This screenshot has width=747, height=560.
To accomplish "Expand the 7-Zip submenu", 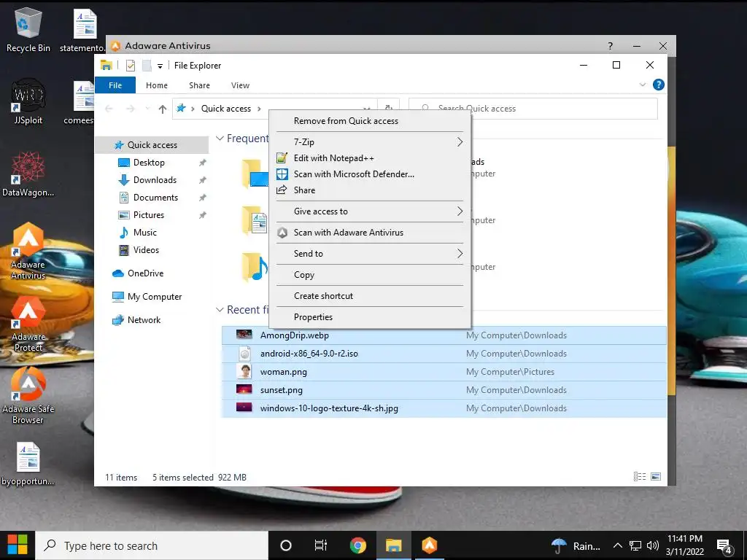I will (370, 142).
